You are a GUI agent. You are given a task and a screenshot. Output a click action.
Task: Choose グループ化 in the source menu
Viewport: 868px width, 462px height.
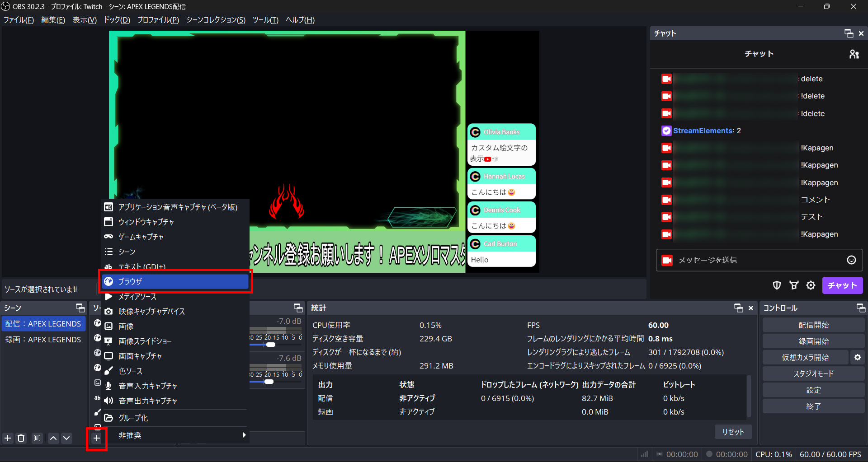point(175,418)
